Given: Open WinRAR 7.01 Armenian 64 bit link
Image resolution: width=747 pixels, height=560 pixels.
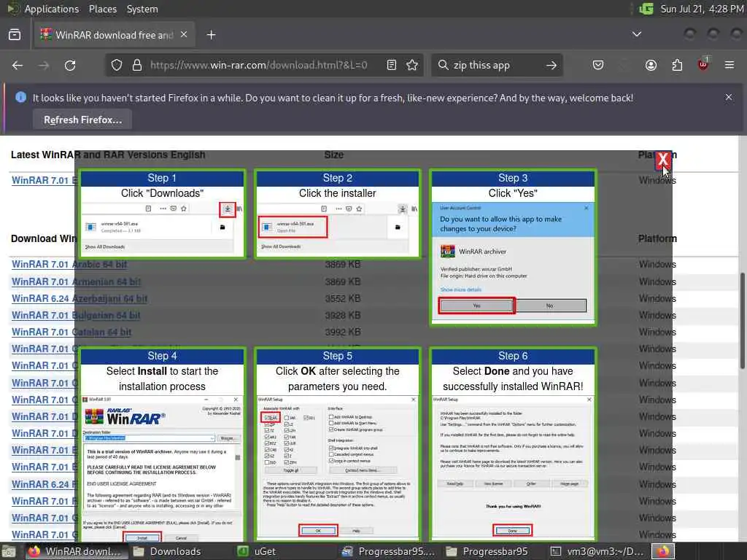Looking at the screenshot, I should (x=76, y=281).
